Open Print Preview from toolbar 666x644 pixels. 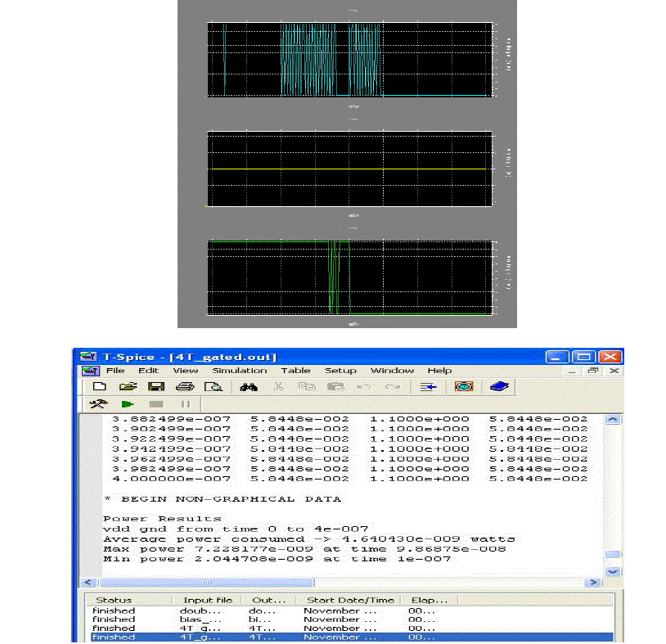(x=208, y=387)
